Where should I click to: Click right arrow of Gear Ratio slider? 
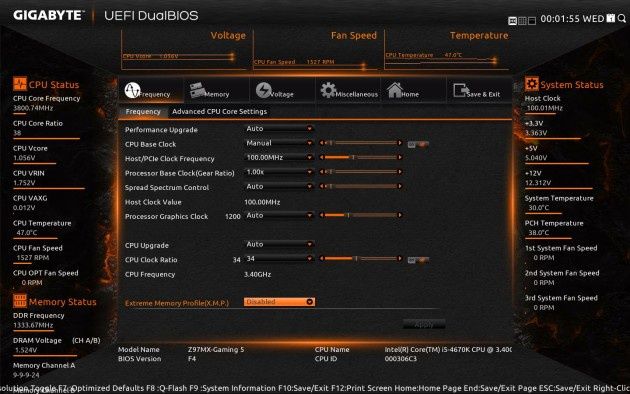399,172
